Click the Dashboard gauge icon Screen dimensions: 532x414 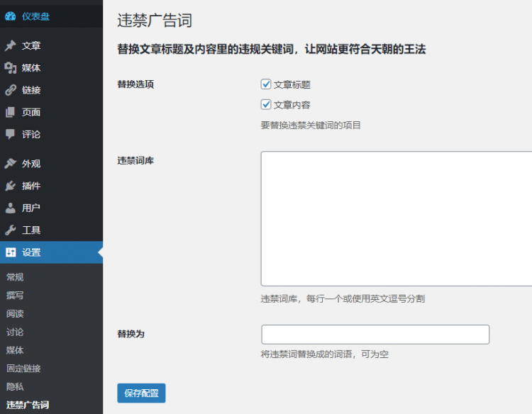11,16
